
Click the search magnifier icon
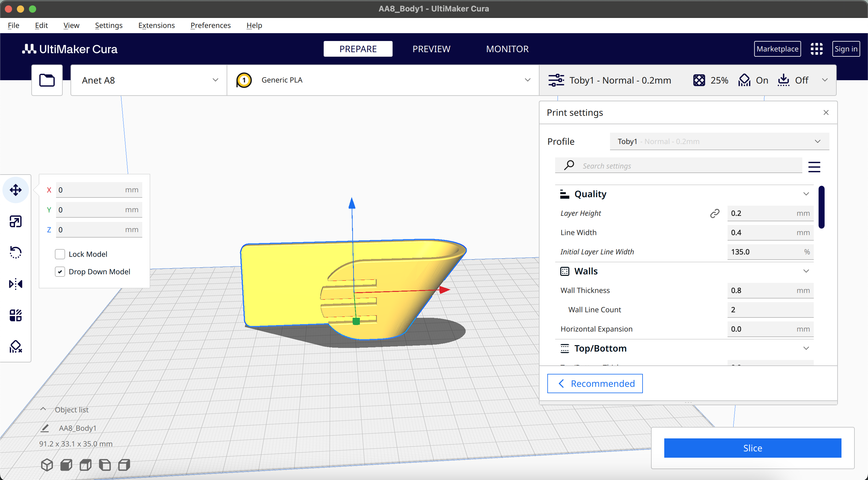tap(569, 166)
